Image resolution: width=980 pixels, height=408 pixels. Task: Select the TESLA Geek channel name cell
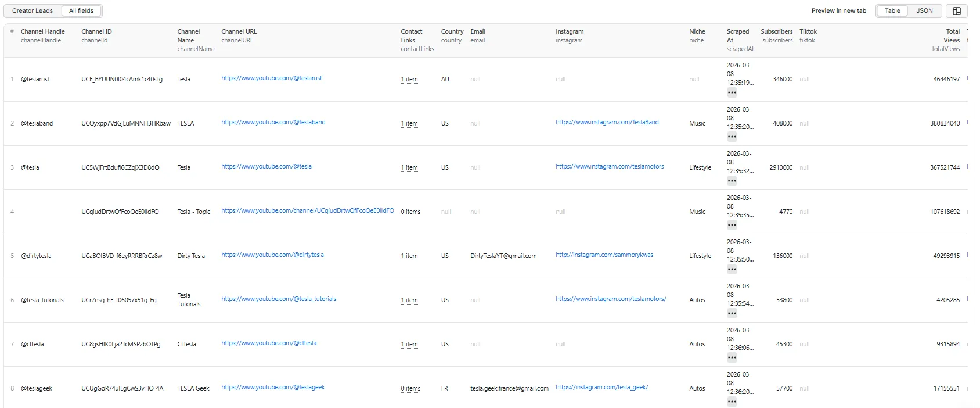tap(193, 388)
